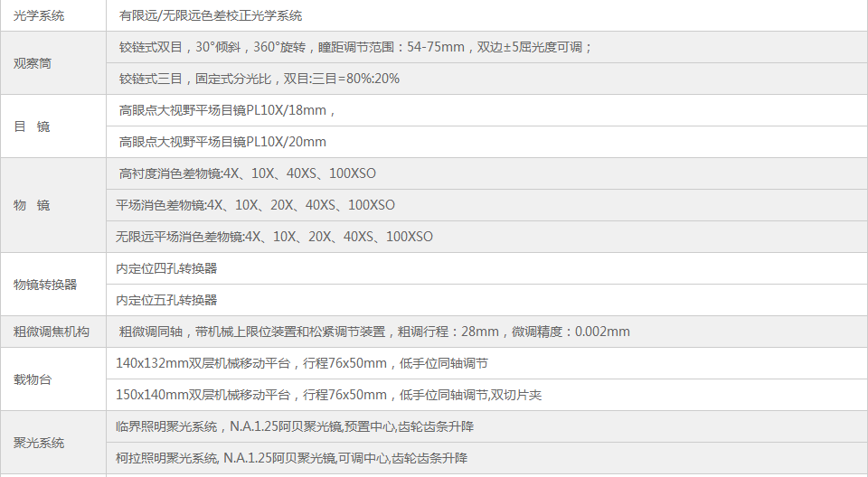Select the 内定位五孔转换器 option
The image size is (868, 477).
[166, 300]
